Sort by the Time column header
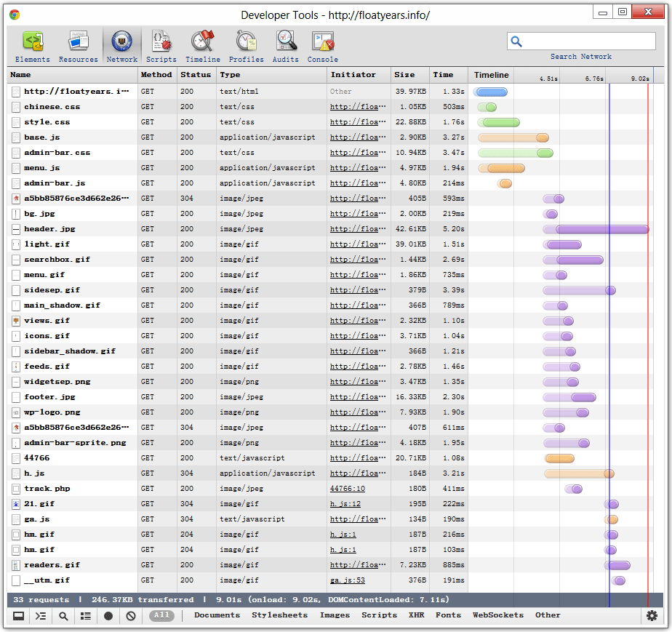The width and height of the screenshot is (672, 632). point(448,75)
